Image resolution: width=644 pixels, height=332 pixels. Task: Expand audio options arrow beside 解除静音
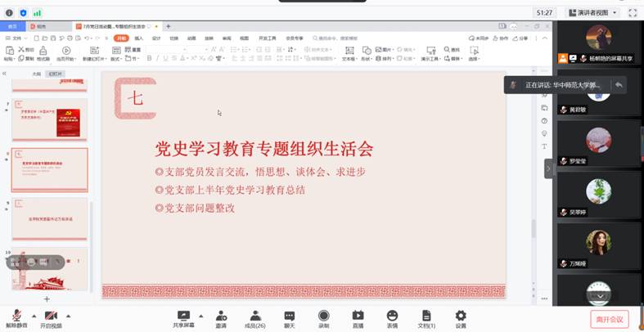34,316
